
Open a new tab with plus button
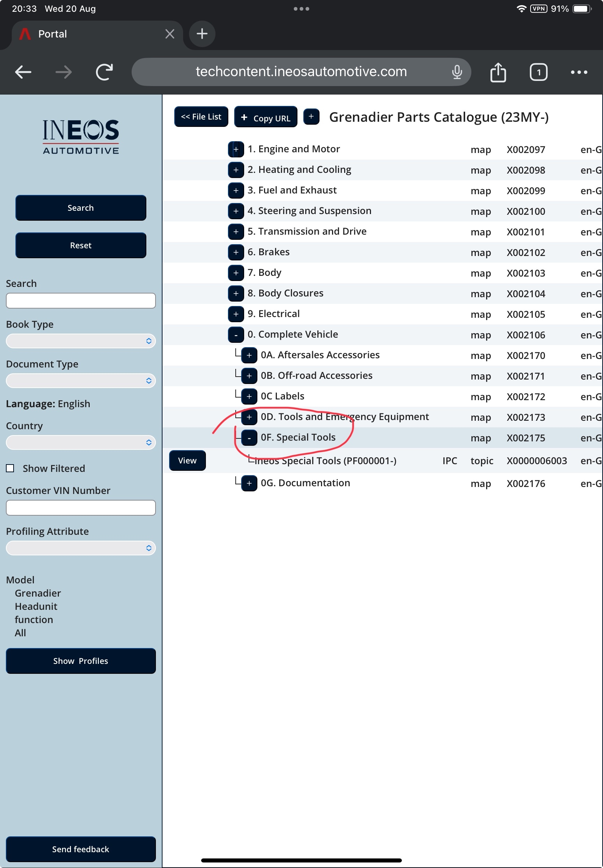coord(202,33)
